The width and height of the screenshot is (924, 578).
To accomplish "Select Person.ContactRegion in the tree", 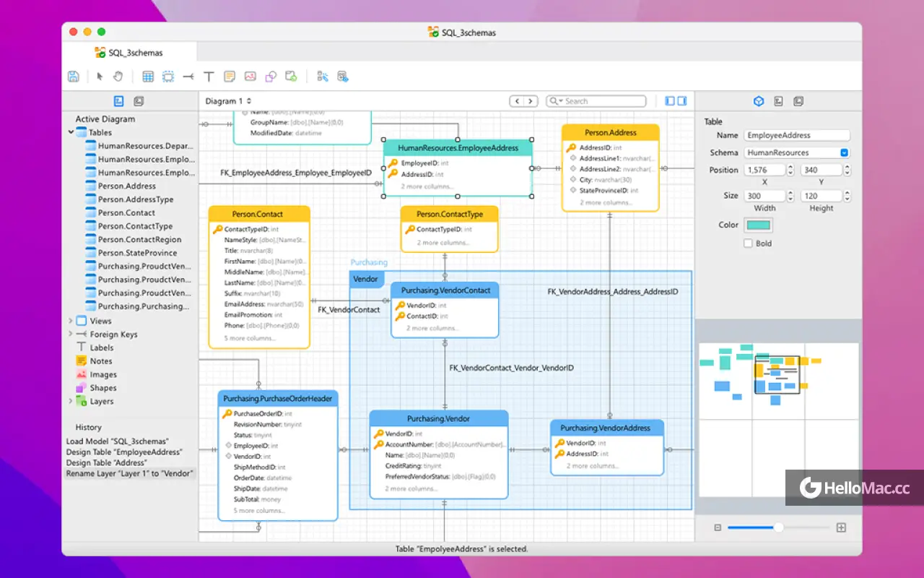I will (x=140, y=239).
